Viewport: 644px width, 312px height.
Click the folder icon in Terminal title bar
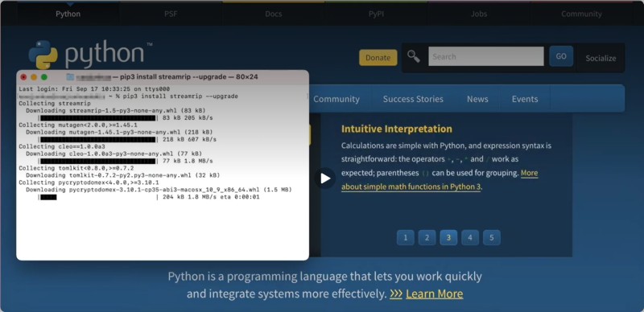point(70,76)
